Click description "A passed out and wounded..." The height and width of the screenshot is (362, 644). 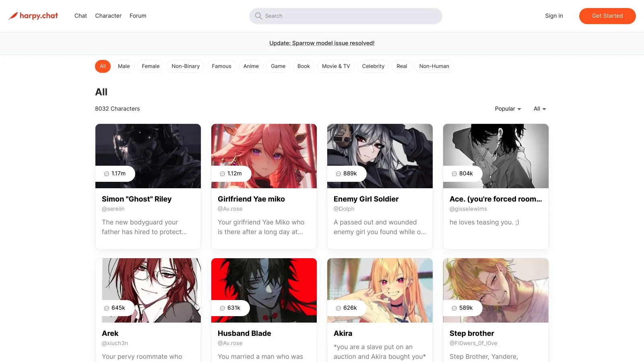coord(380,227)
